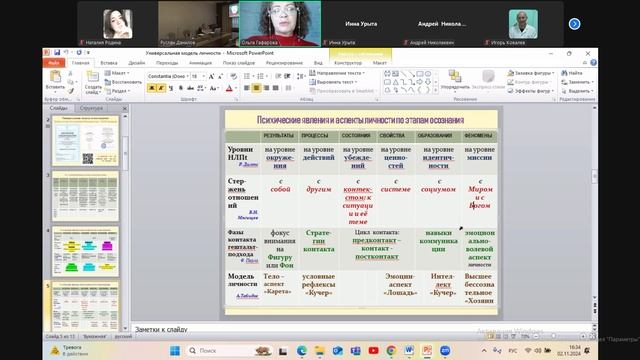Open the Заливка фигуры dropdown
This screenshot has width=640, height=360.
(531, 73)
